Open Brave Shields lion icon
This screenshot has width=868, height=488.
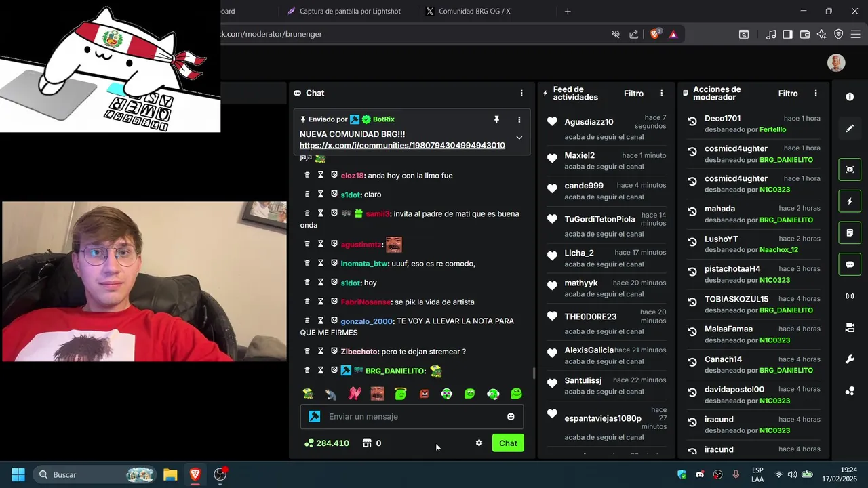pyautogui.click(x=654, y=34)
